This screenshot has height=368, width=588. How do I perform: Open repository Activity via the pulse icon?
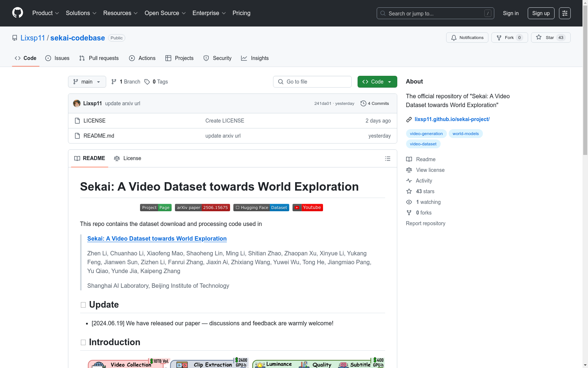pyautogui.click(x=409, y=181)
